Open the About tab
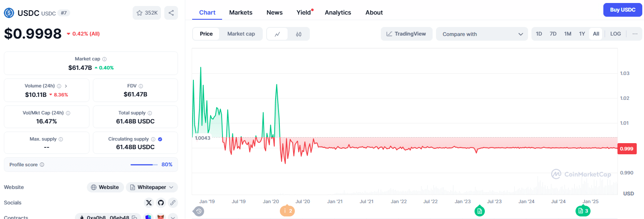Screen dimensions: 644x219 point(374,12)
